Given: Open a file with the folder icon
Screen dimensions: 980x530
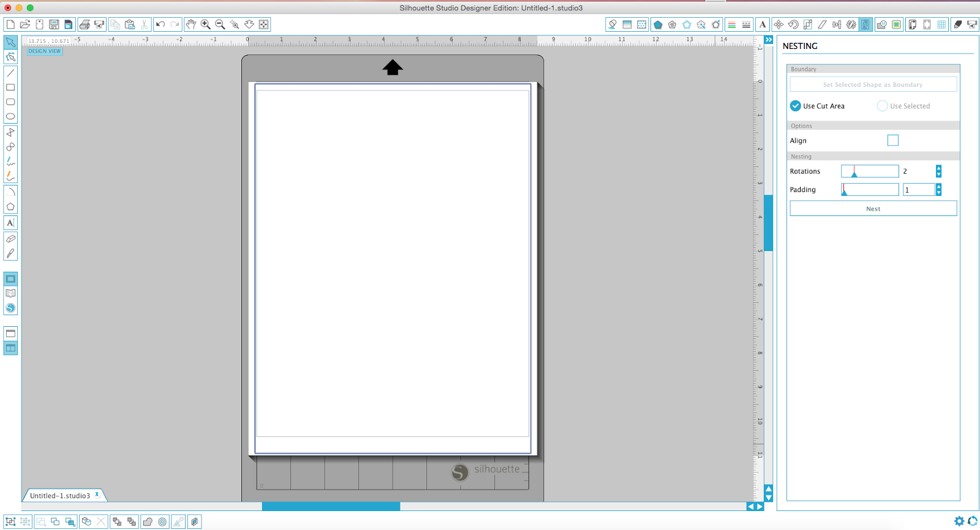Looking at the screenshot, I should [25, 24].
